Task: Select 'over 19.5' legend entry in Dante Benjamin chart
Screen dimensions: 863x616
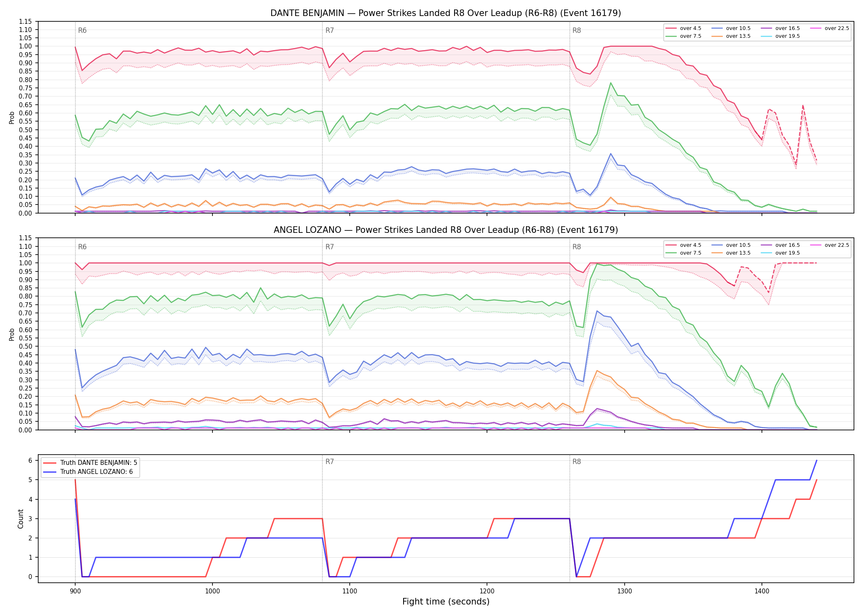Action: [x=780, y=36]
